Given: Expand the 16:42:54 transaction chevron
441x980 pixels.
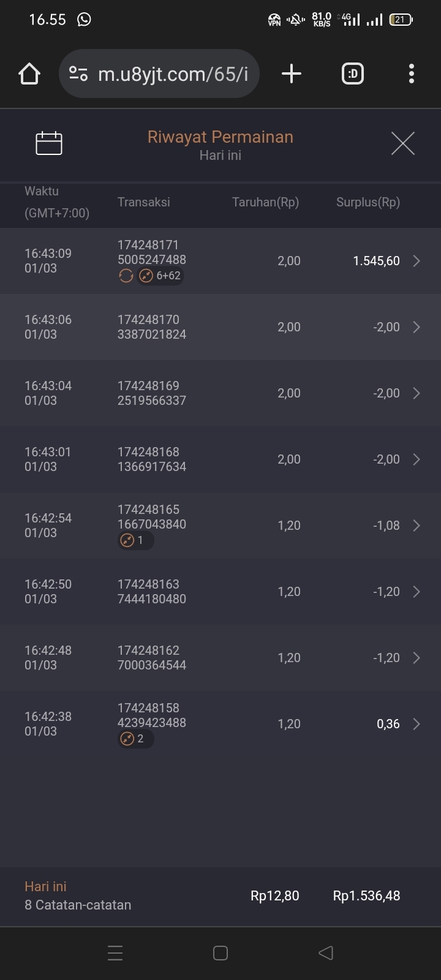Looking at the screenshot, I should point(417,526).
